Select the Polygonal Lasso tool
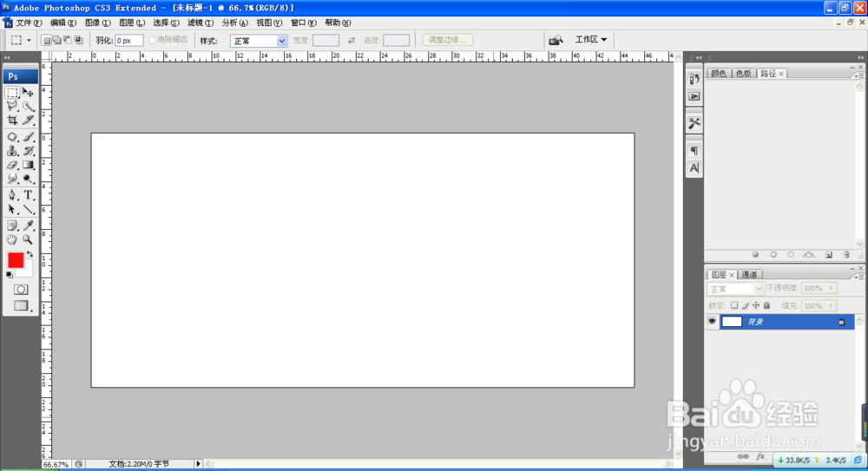The width and height of the screenshot is (868, 471). (12, 107)
